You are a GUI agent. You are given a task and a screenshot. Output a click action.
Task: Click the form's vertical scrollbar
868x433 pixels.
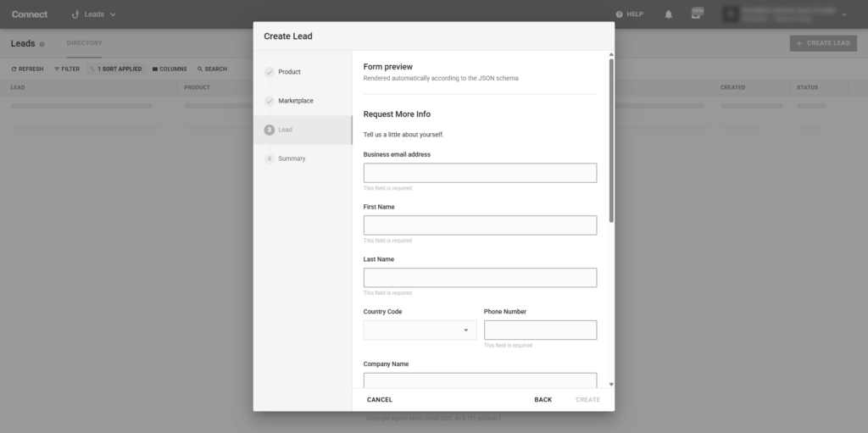point(610,140)
